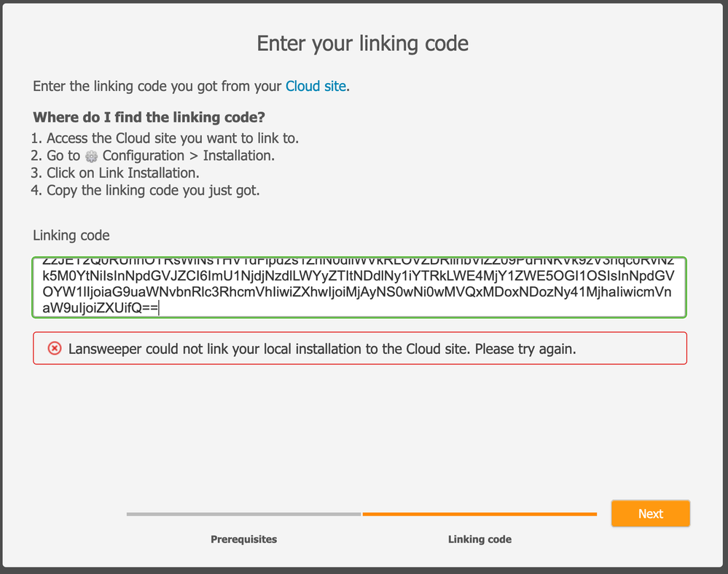Click the orange Next button
Viewport: 728px width, 574px height.
click(x=650, y=514)
